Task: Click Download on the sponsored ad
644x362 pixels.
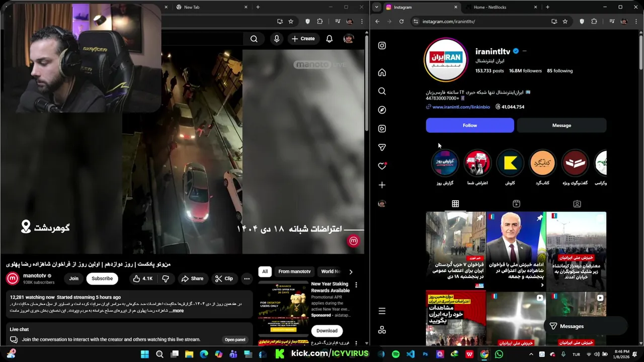Action: (327, 331)
